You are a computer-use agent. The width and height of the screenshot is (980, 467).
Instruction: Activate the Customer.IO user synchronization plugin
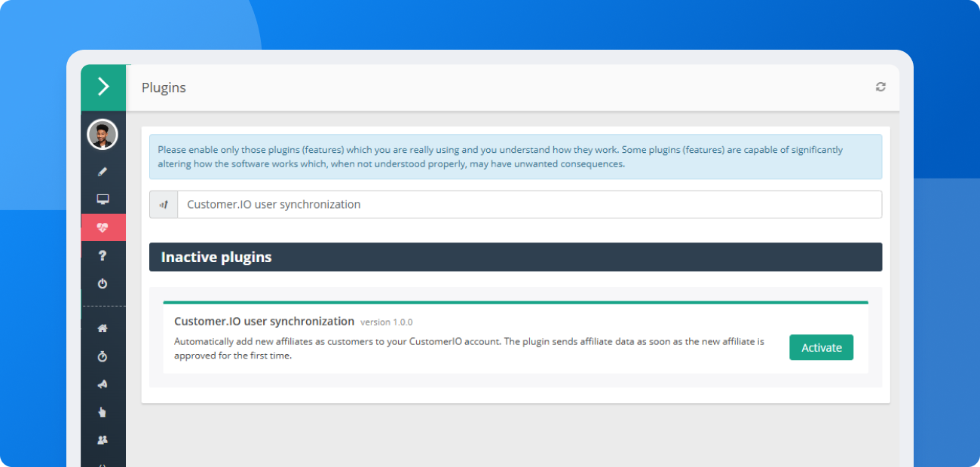tap(821, 347)
